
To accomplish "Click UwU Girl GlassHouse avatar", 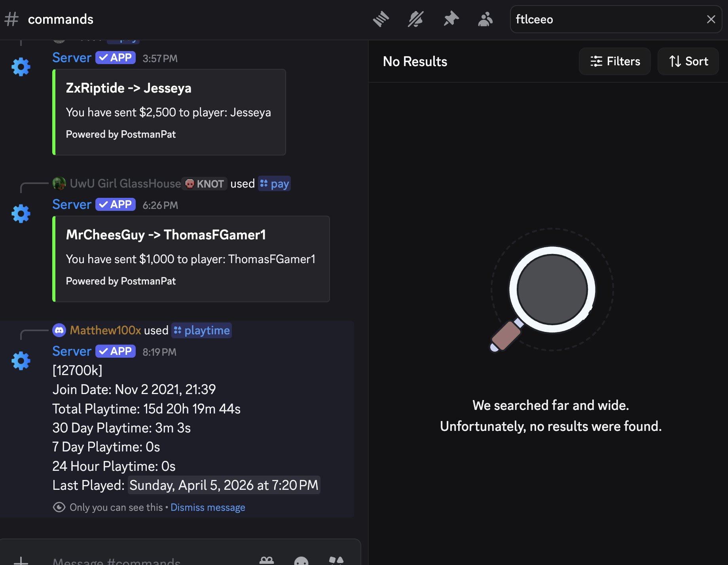I will point(59,184).
